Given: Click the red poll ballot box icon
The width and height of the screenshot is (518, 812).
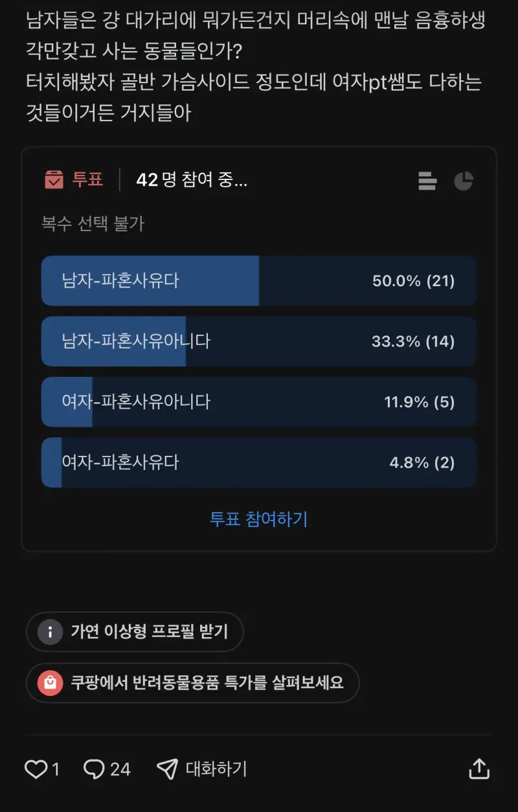Looking at the screenshot, I should pos(54,179).
